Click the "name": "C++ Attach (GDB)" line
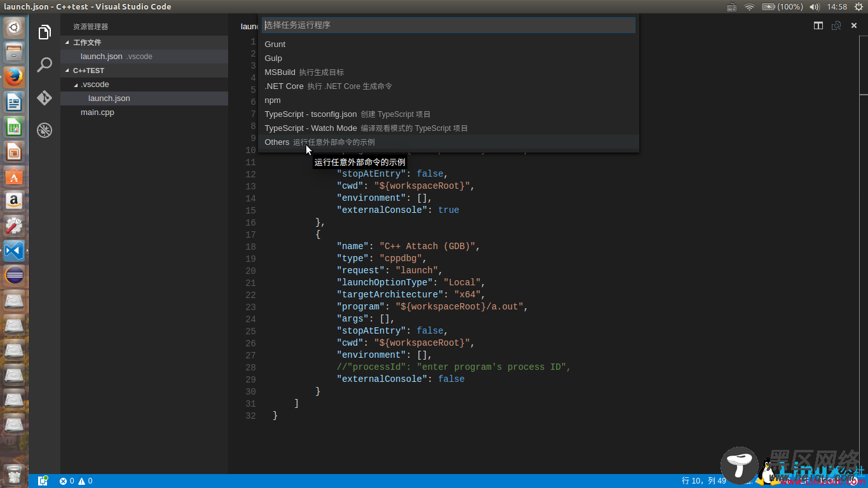 [x=409, y=246]
